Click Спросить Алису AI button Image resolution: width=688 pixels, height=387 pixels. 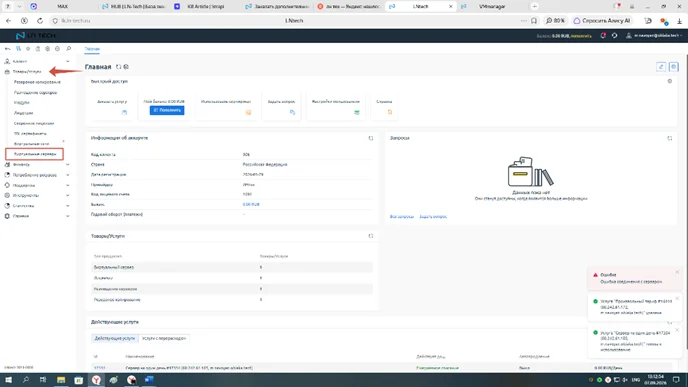[x=602, y=21]
